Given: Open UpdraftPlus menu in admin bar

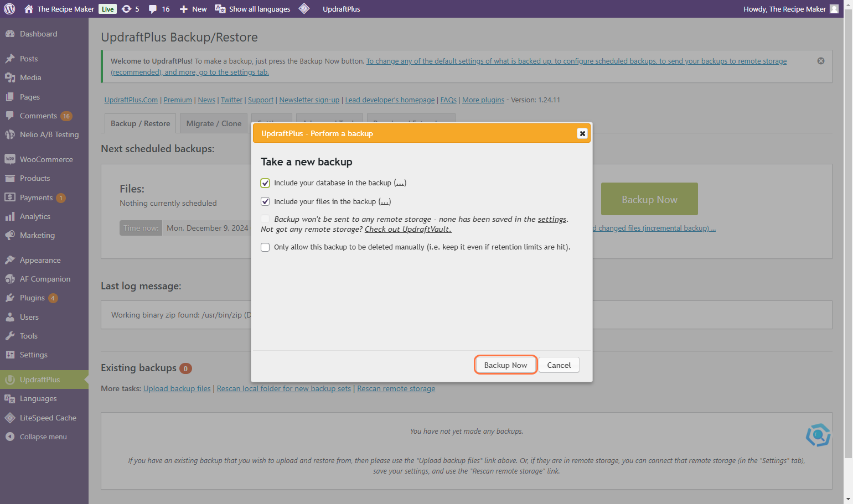Looking at the screenshot, I should coord(342,9).
